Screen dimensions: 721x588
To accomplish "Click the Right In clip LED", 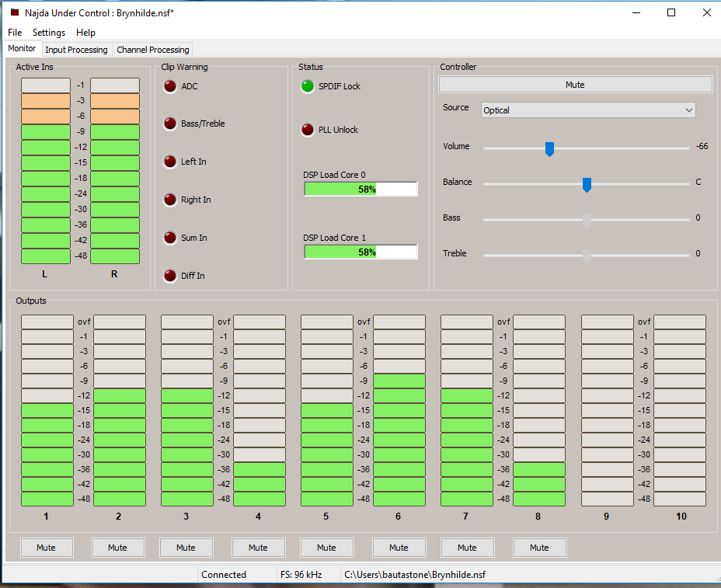I will coord(170,200).
